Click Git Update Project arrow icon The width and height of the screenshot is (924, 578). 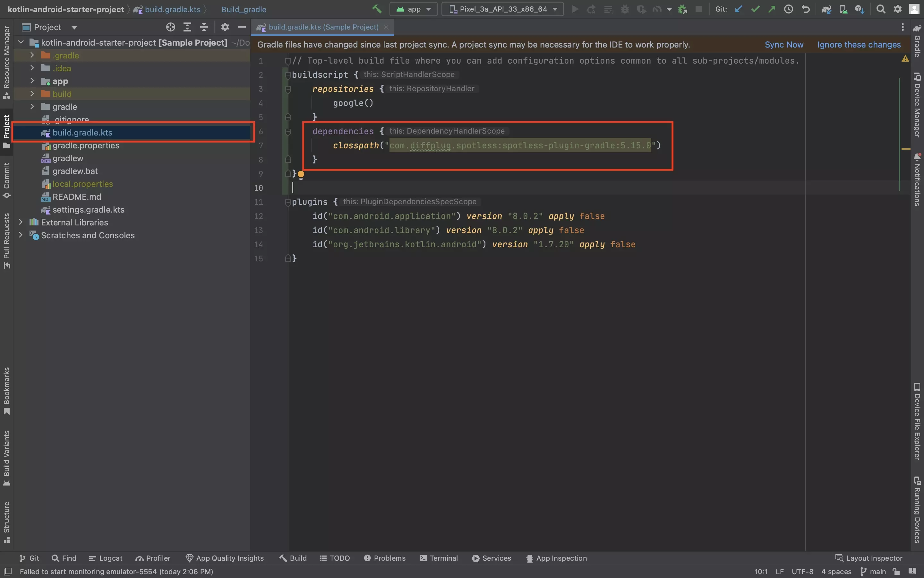click(x=739, y=9)
